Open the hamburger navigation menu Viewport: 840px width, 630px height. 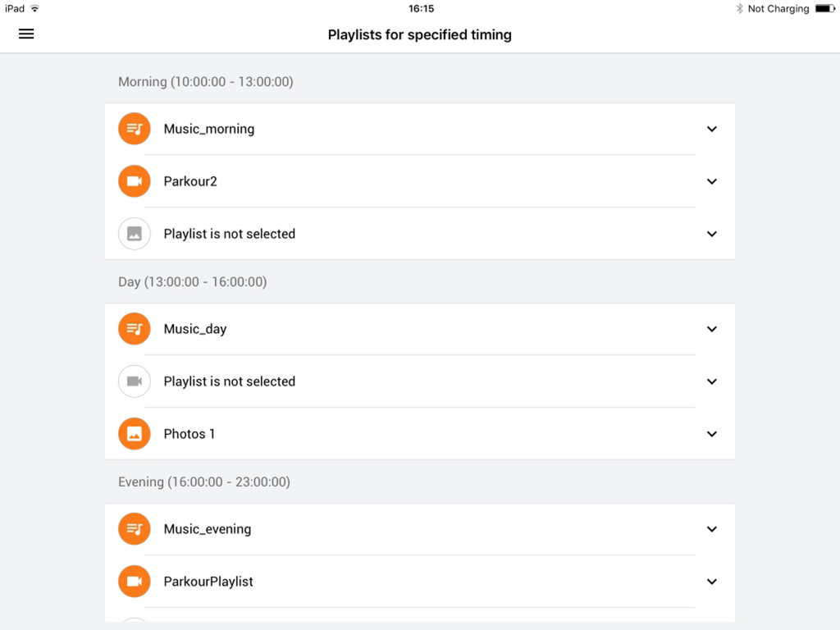point(25,34)
